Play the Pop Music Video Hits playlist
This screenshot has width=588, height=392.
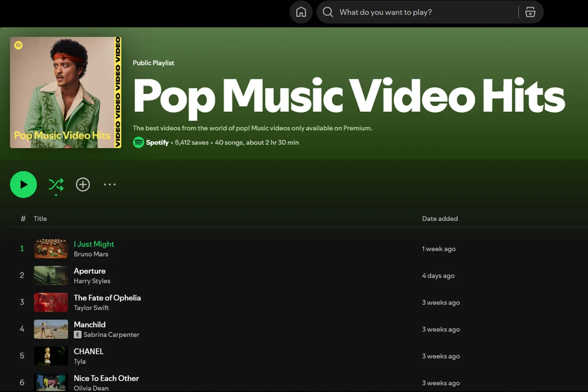point(24,185)
